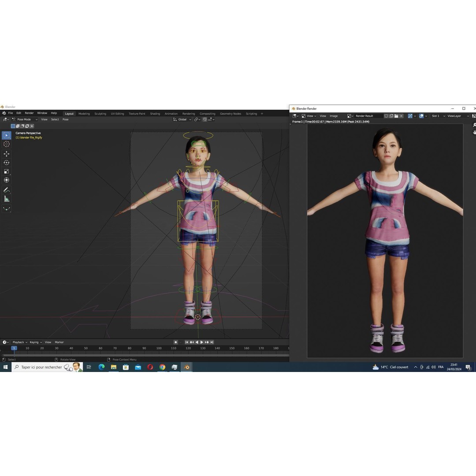This screenshot has height=476, width=476.
Task: Open the Render menu
Action: [29, 113]
